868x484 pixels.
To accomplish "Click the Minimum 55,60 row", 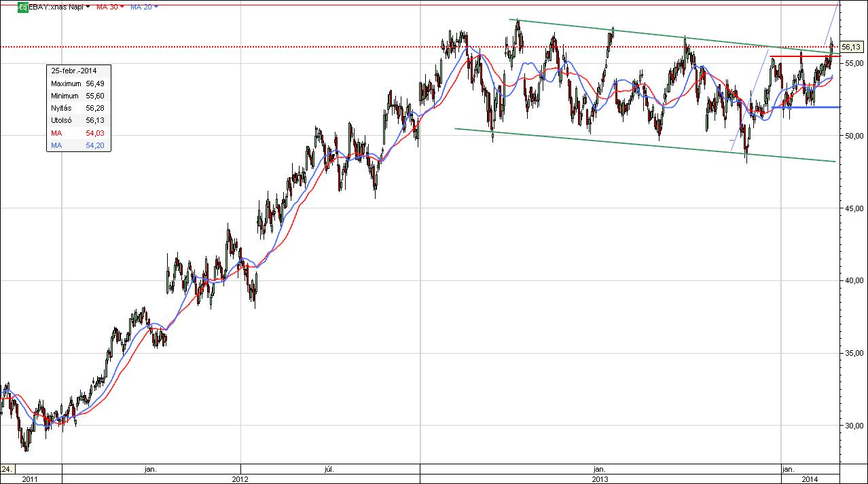I will pos(77,96).
